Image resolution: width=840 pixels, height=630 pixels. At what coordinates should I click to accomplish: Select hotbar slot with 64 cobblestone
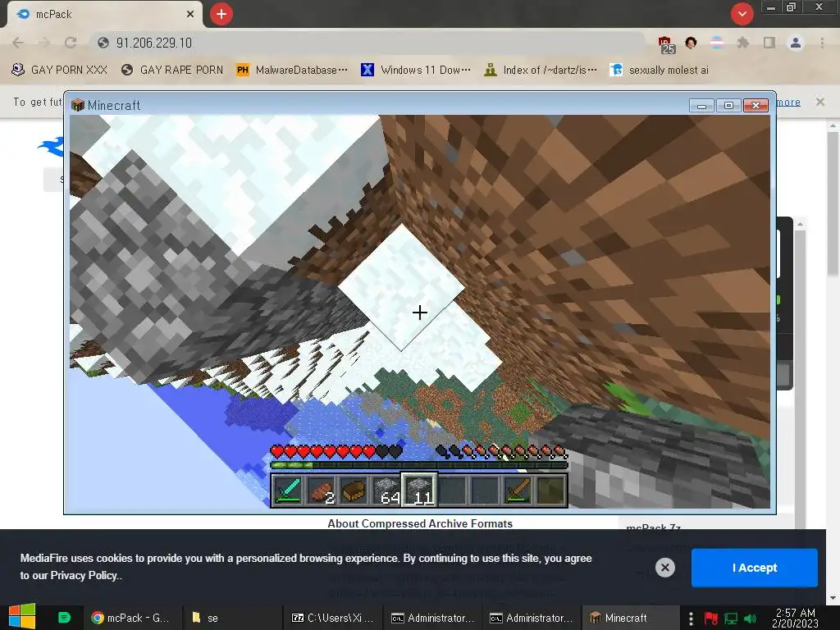(x=387, y=491)
